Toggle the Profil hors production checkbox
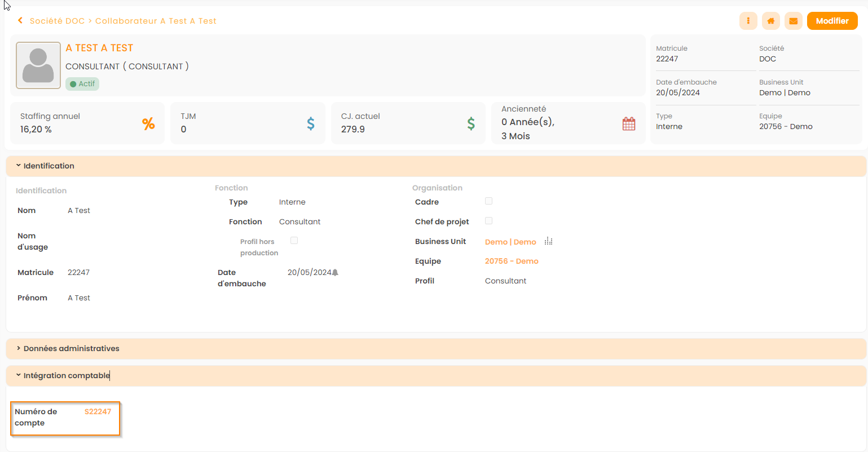868x452 pixels. click(x=294, y=241)
